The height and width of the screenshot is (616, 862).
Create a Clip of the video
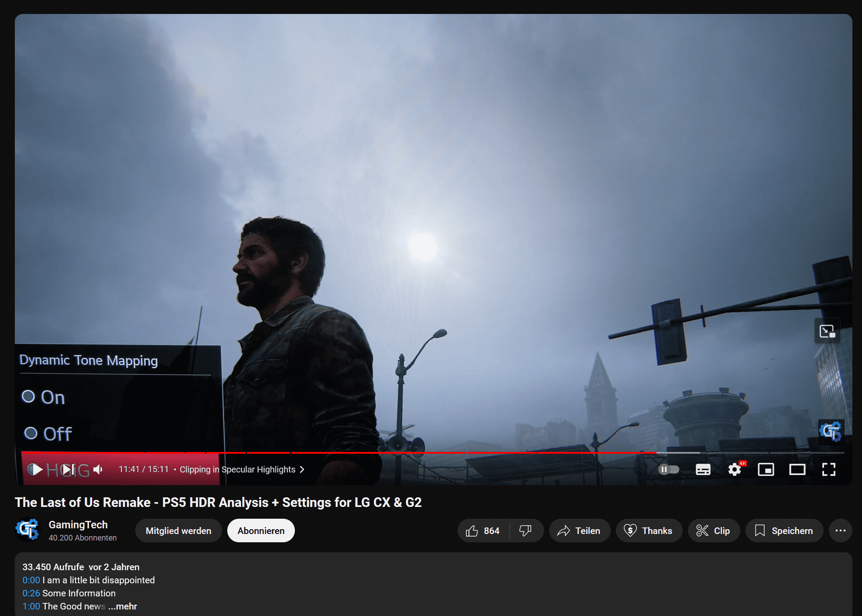tap(714, 530)
